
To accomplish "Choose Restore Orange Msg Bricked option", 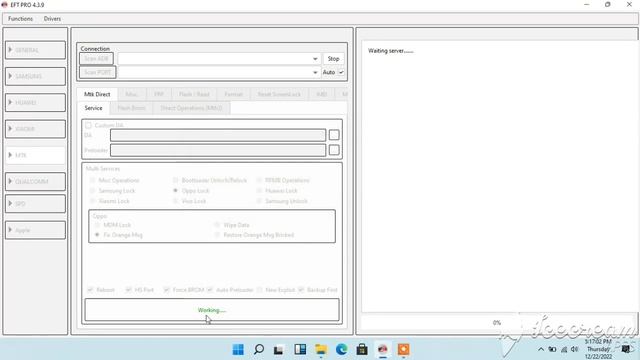I will pos(217,235).
